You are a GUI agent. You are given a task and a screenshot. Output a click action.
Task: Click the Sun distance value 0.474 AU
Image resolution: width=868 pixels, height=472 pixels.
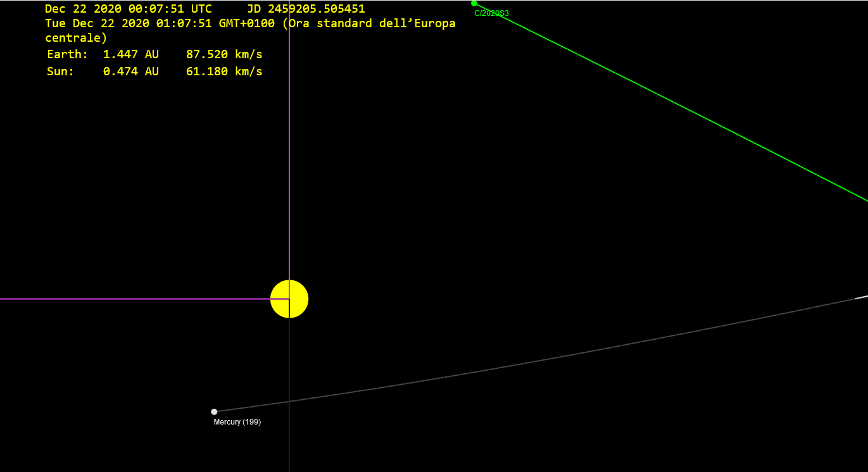point(131,71)
